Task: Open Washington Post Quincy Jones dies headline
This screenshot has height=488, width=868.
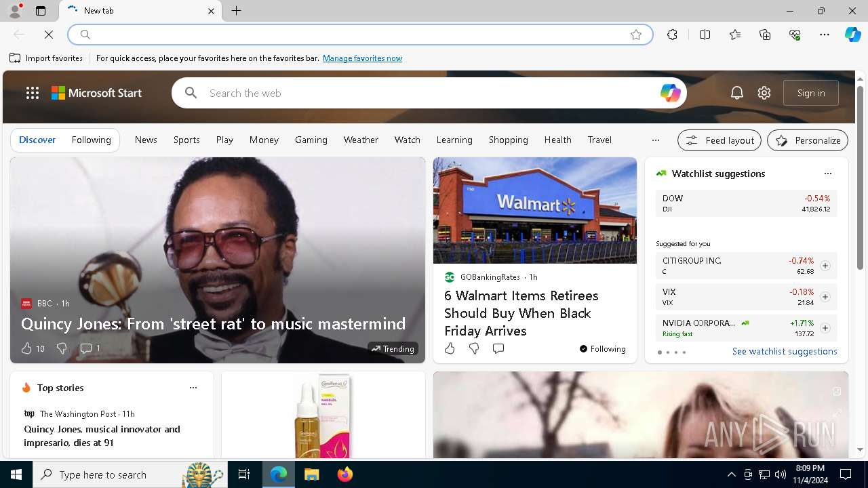Action: pos(102,436)
